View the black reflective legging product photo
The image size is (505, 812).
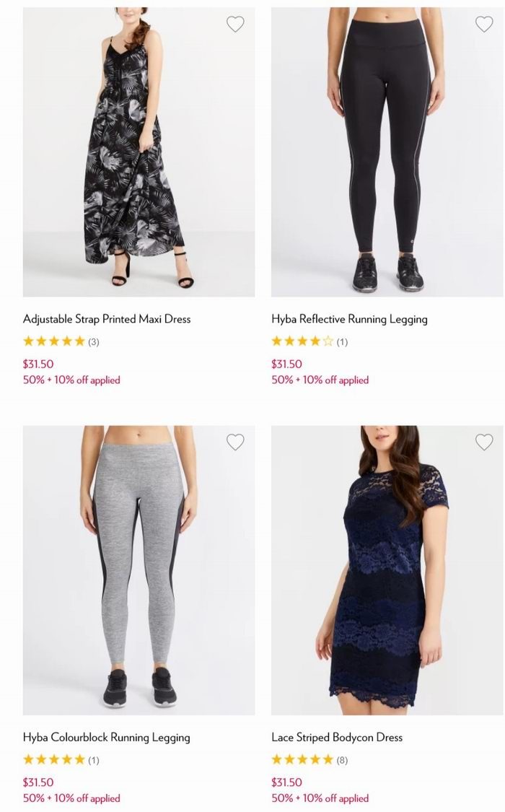point(387,152)
